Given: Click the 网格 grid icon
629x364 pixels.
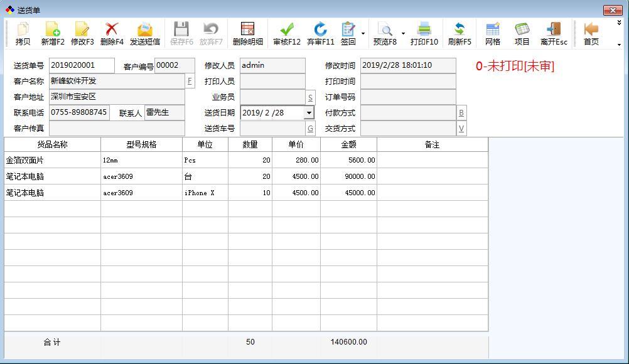Looking at the screenshot, I should coord(493,34).
